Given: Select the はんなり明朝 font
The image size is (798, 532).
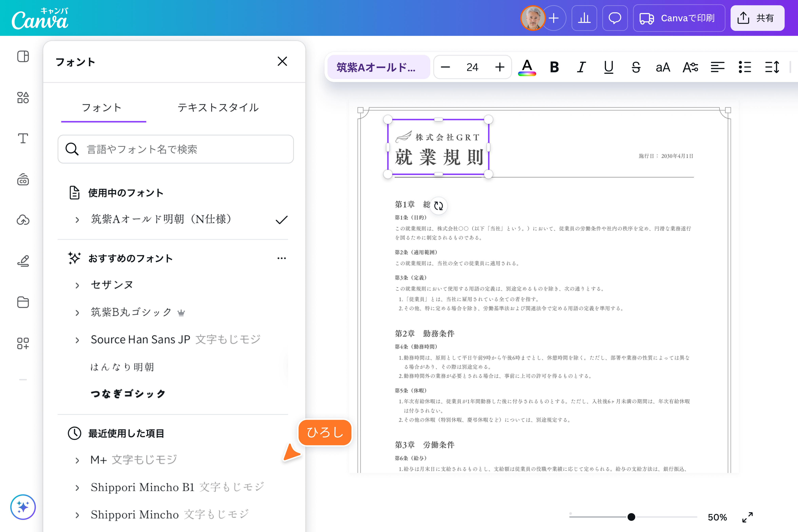Looking at the screenshot, I should point(122,367).
